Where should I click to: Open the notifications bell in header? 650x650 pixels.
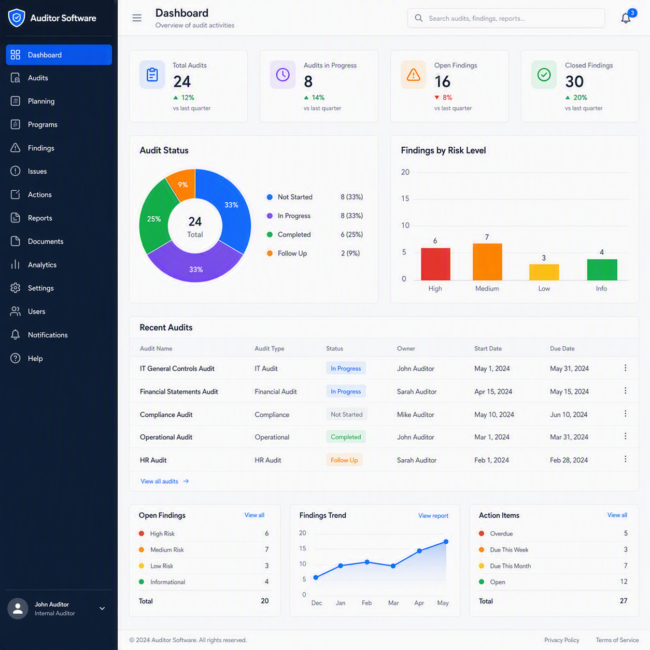(x=626, y=18)
